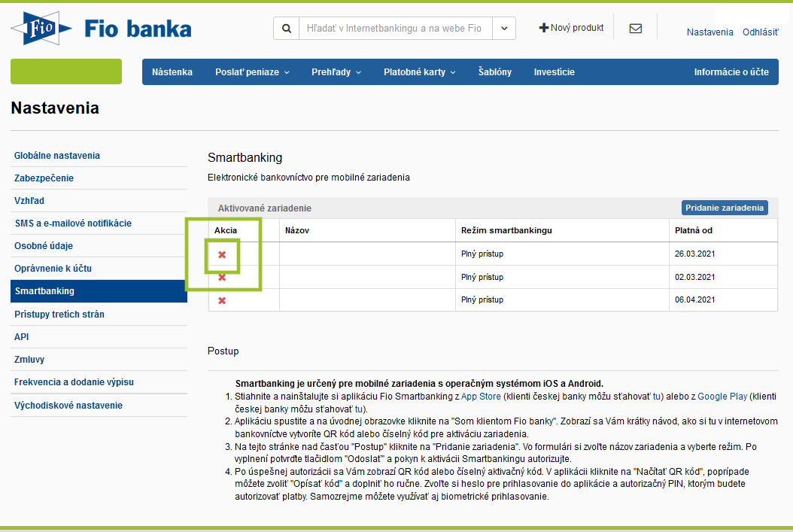Expand the Poslať peniaze menu
This screenshot has width=793, height=532.
[x=252, y=71]
